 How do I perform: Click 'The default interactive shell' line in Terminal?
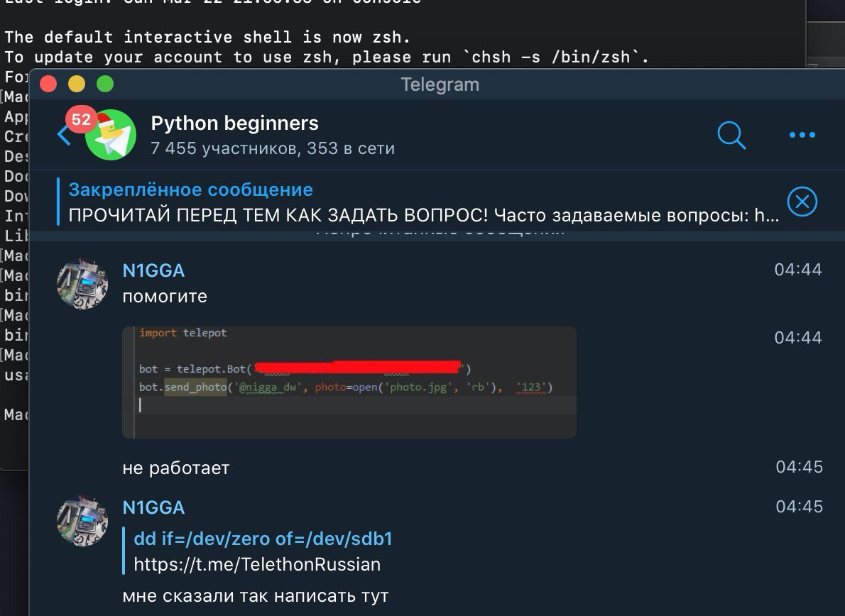click(207, 37)
